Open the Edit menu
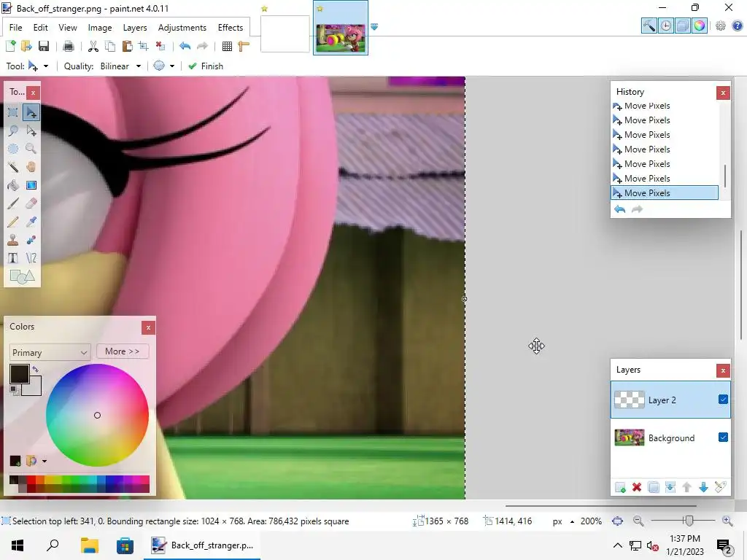 tap(41, 28)
